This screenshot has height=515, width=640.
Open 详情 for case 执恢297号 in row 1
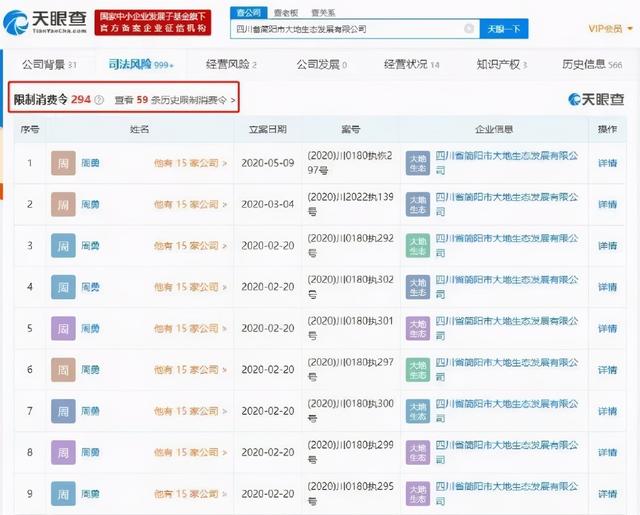click(x=607, y=163)
